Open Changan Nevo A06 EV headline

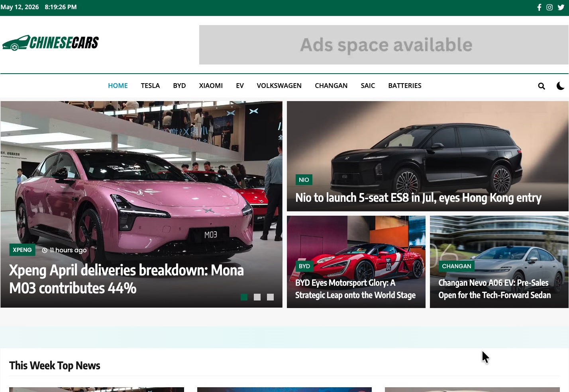494,289
